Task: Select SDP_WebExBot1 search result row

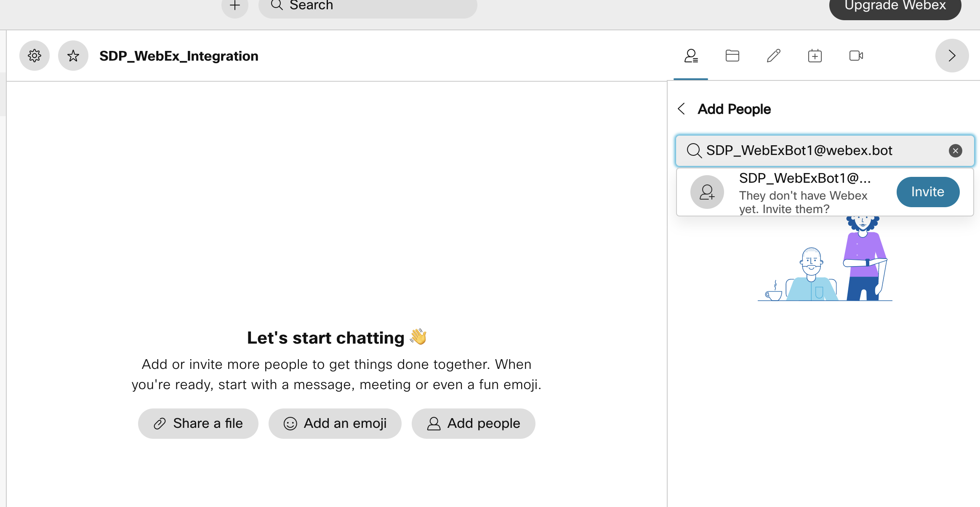Action: click(x=803, y=192)
